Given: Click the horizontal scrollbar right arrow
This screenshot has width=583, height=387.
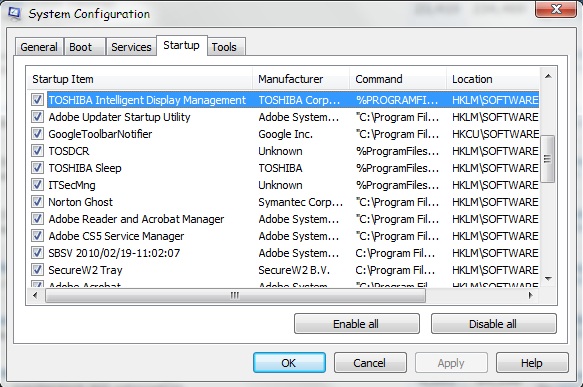Looking at the screenshot, I should [531, 296].
